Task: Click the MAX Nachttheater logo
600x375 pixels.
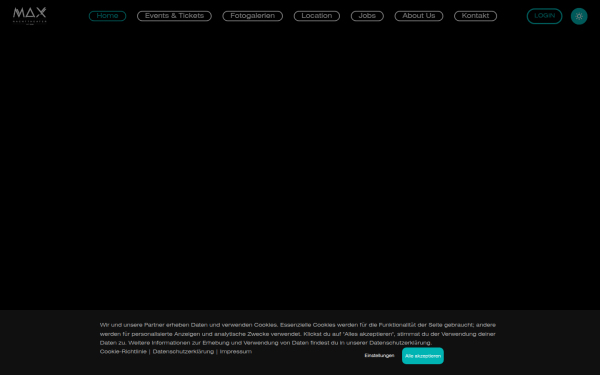Action: [29, 16]
